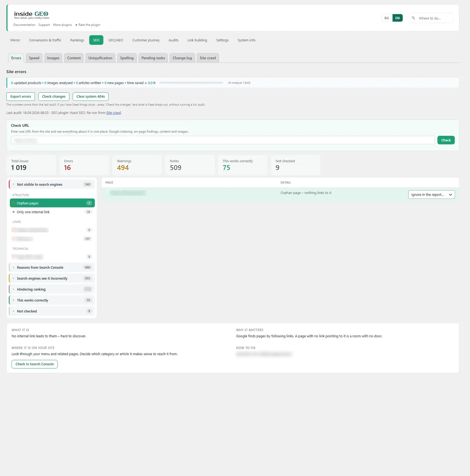Screen dimensions: 470x476
Task: Follow the Site crawl hyperlink
Action: pos(114,113)
